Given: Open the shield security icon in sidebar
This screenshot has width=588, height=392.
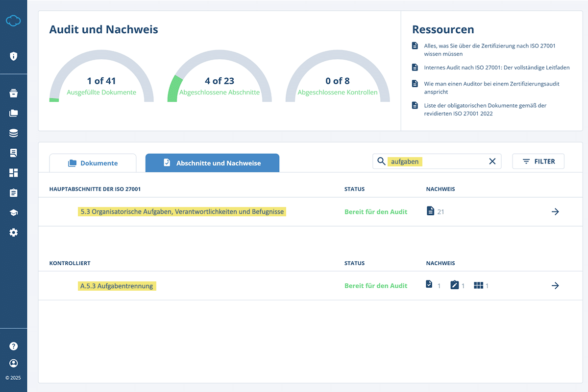Looking at the screenshot, I should [x=13, y=56].
